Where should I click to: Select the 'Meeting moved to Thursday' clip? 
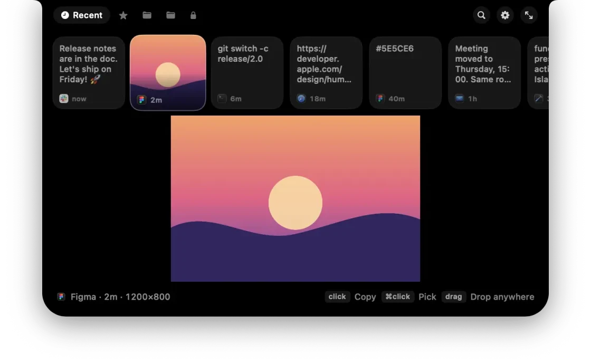click(485, 73)
